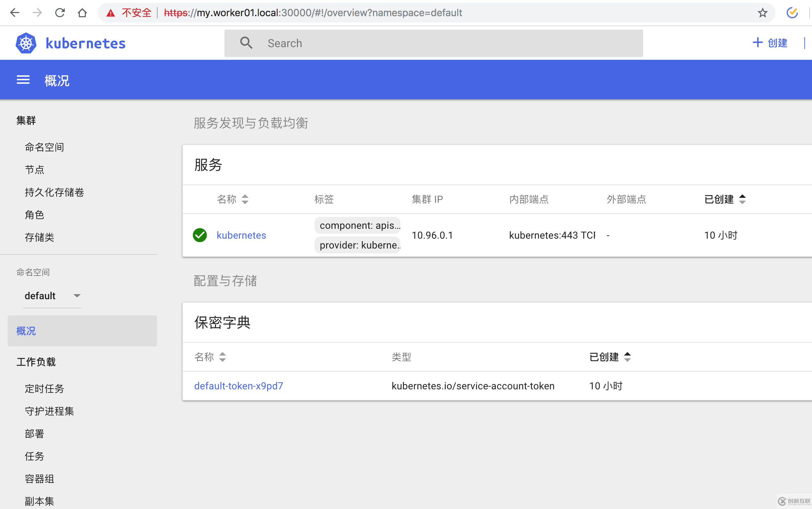Open 命名空间 under cluster menu
Image resolution: width=812 pixels, height=509 pixels.
tap(44, 147)
